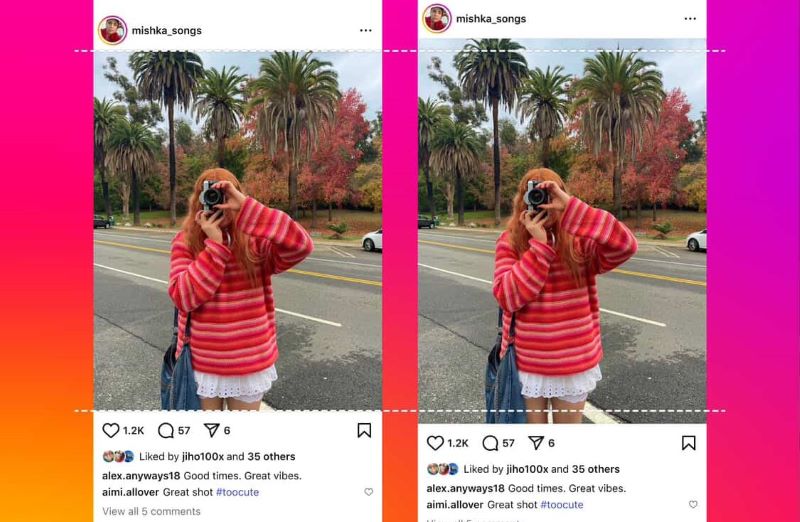Open comments bubble icon on the right post

click(x=490, y=443)
